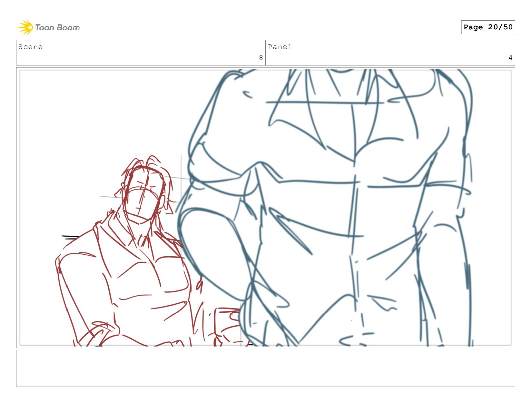Click the panel number '4'
The width and height of the screenshot is (532, 411).
coord(510,58)
